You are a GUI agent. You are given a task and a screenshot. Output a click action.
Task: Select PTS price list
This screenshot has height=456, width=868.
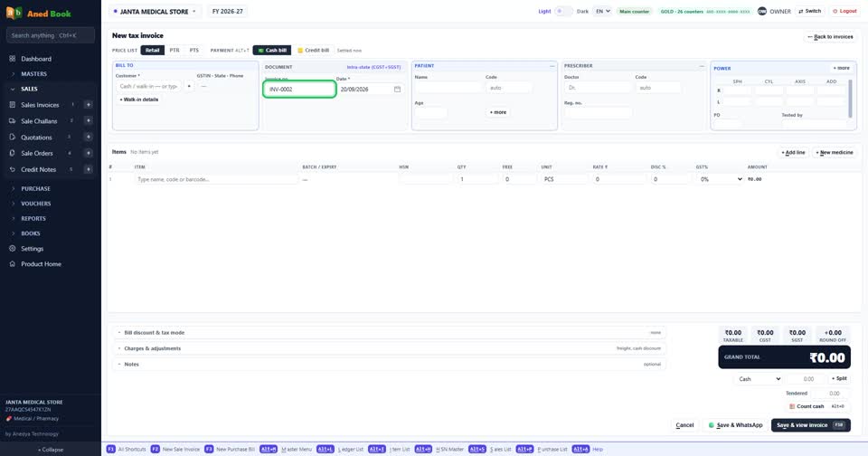(193, 51)
